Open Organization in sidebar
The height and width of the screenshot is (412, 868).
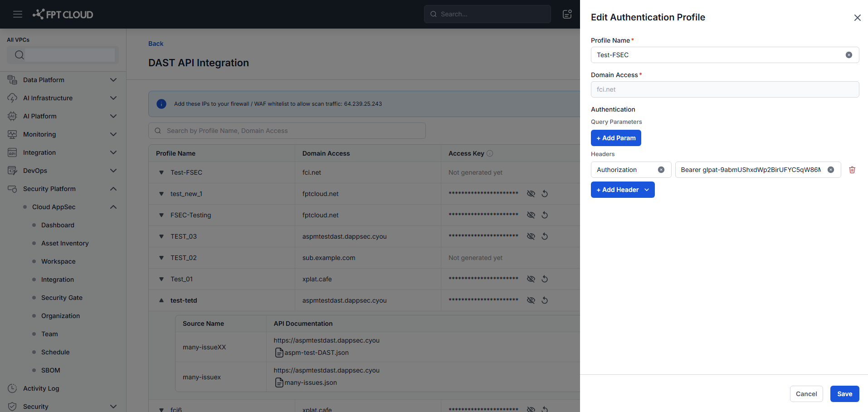pyautogui.click(x=60, y=316)
